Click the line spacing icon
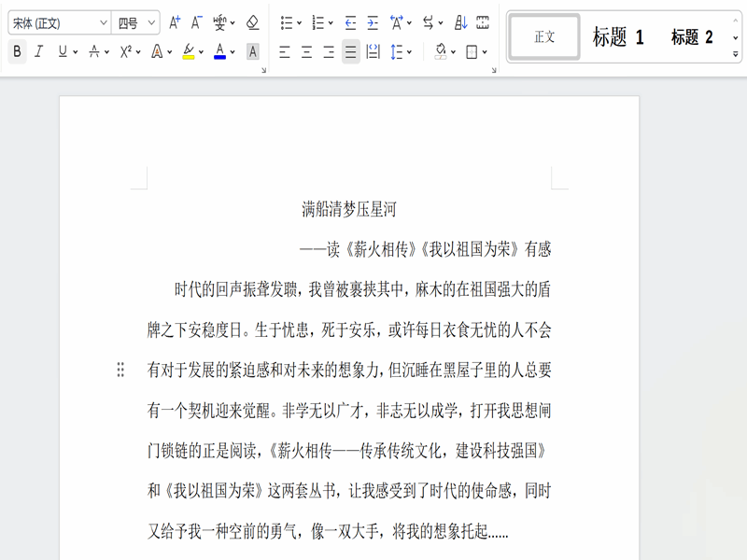This screenshot has width=747, height=560. tap(396, 51)
